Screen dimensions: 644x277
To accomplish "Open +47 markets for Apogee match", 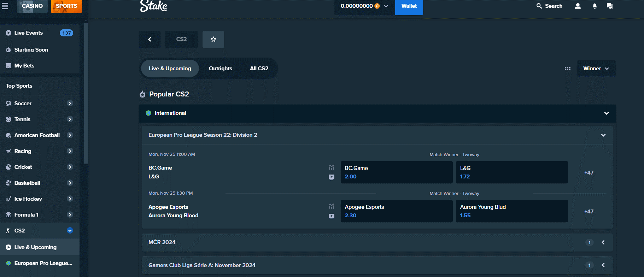I will click(589, 212).
